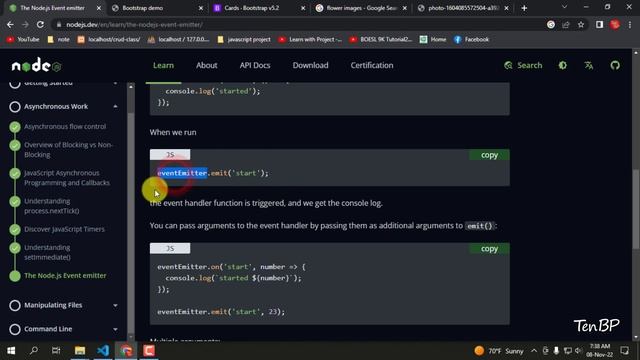Open the Node.js logo home link
The width and height of the screenshot is (640, 360).
[36, 65]
